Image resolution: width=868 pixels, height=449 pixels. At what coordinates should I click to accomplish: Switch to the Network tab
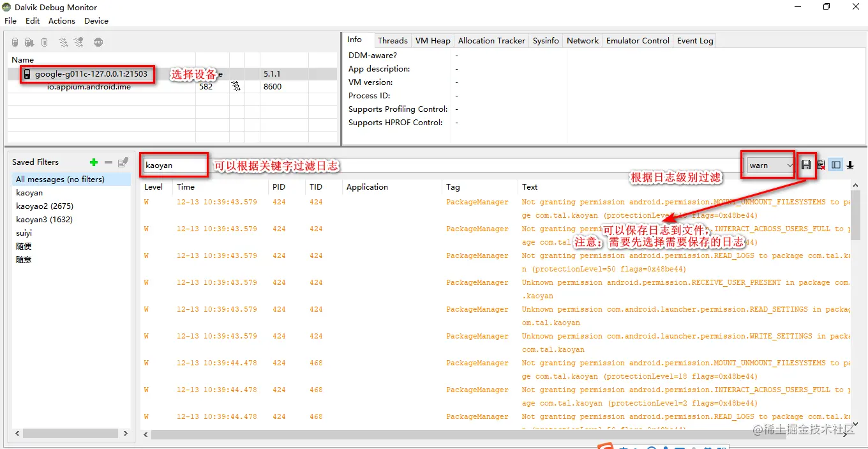(x=583, y=40)
